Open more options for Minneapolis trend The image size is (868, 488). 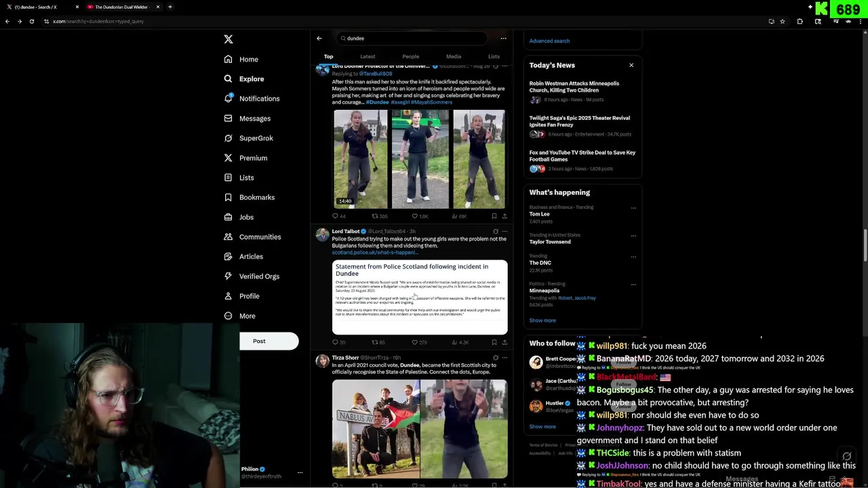[633, 285]
